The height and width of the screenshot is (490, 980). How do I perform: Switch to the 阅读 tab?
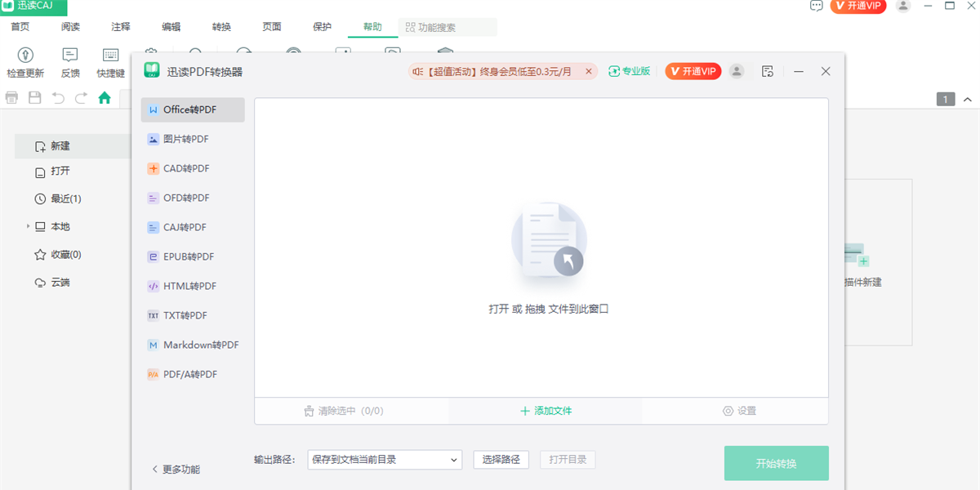click(x=71, y=27)
